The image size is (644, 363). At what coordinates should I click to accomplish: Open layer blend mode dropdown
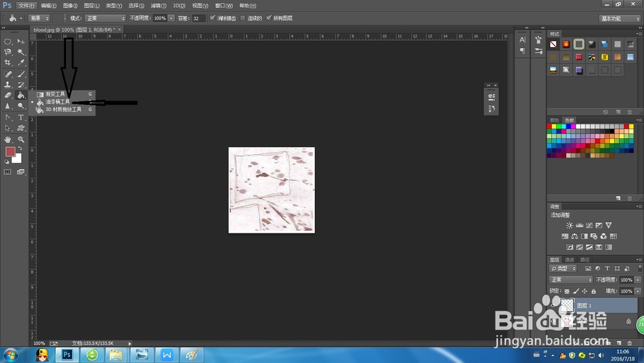(x=571, y=280)
